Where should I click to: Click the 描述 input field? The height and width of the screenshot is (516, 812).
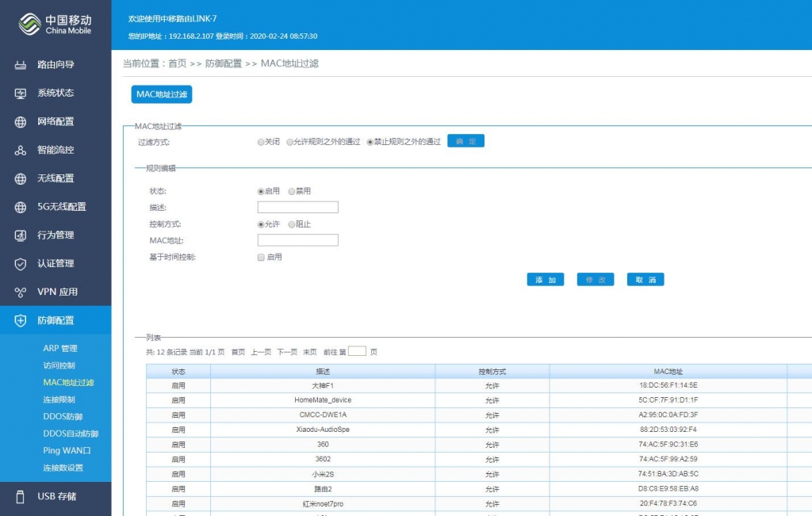[x=298, y=207]
